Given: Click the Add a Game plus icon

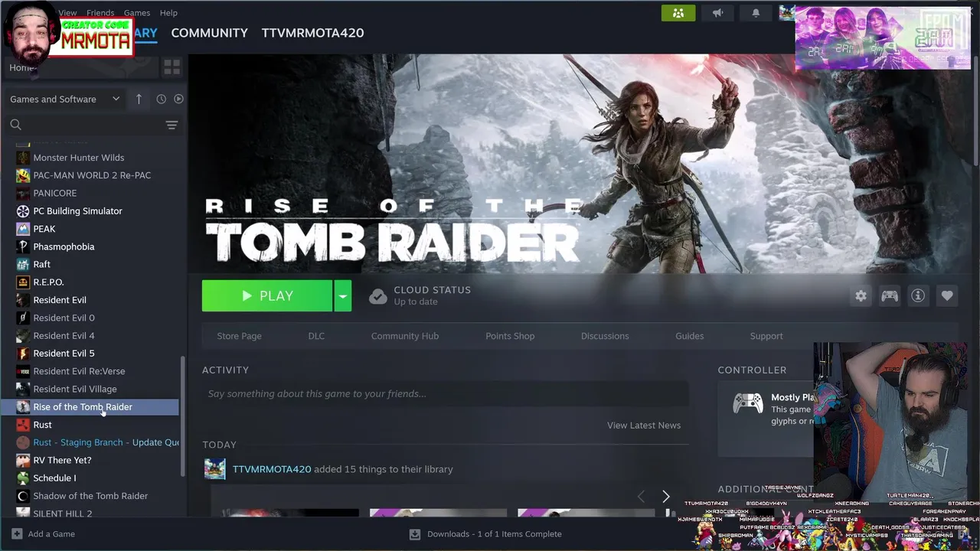Looking at the screenshot, I should tap(17, 533).
